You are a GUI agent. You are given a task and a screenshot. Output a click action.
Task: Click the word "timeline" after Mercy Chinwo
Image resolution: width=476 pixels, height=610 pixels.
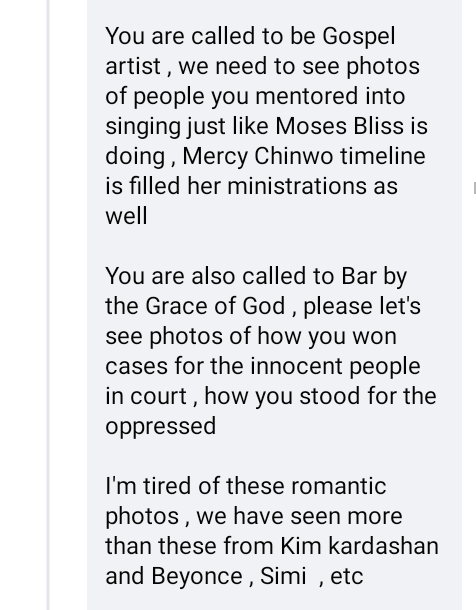pyautogui.click(x=383, y=156)
